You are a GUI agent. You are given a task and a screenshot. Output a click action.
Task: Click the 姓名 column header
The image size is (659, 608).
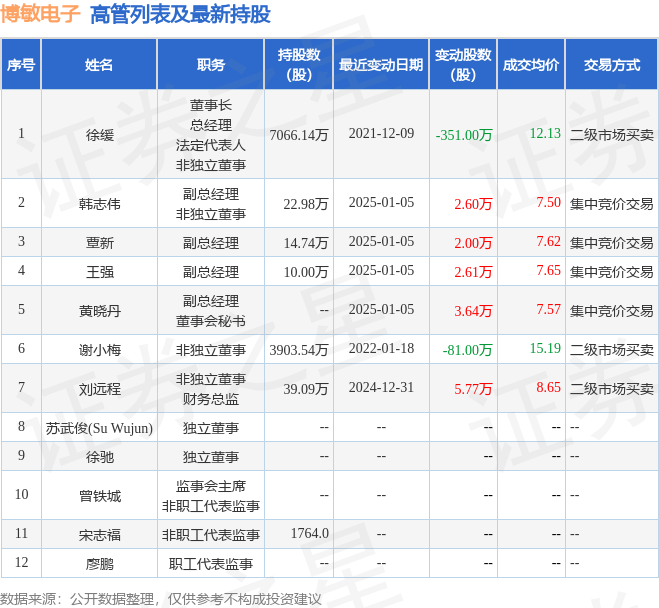[x=99, y=65]
